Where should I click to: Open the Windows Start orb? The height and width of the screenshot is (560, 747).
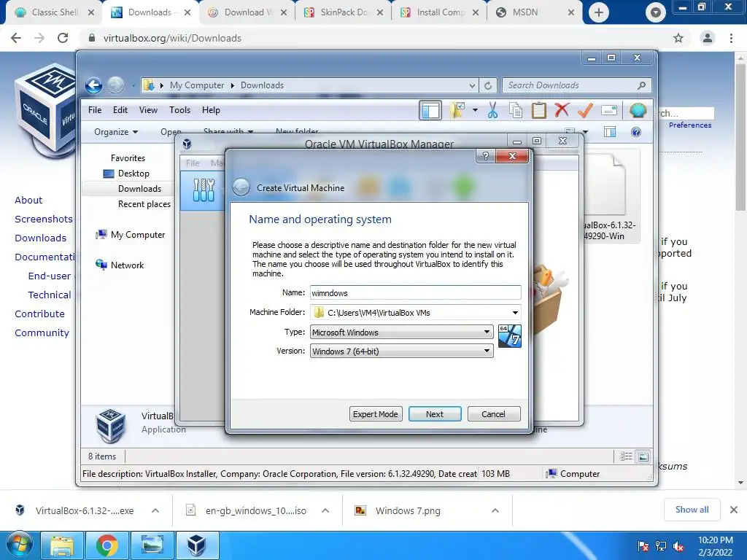tap(19, 545)
